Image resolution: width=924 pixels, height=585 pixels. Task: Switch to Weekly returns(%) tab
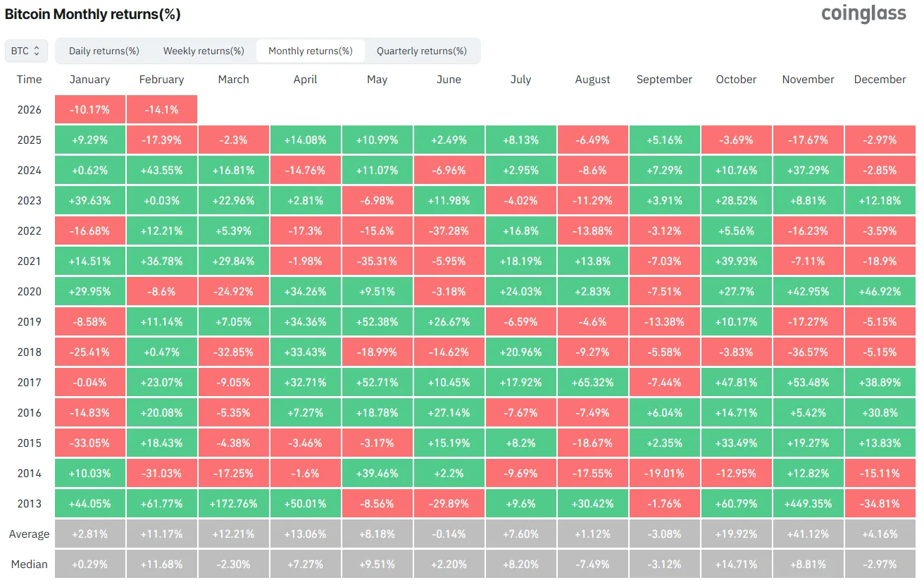point(204,51)
